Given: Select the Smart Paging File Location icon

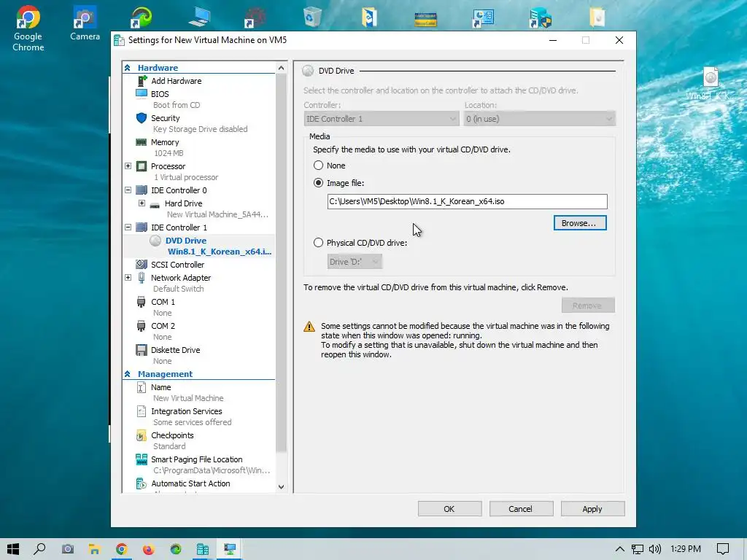Looking at the screenshot, I should click(142, 459).
